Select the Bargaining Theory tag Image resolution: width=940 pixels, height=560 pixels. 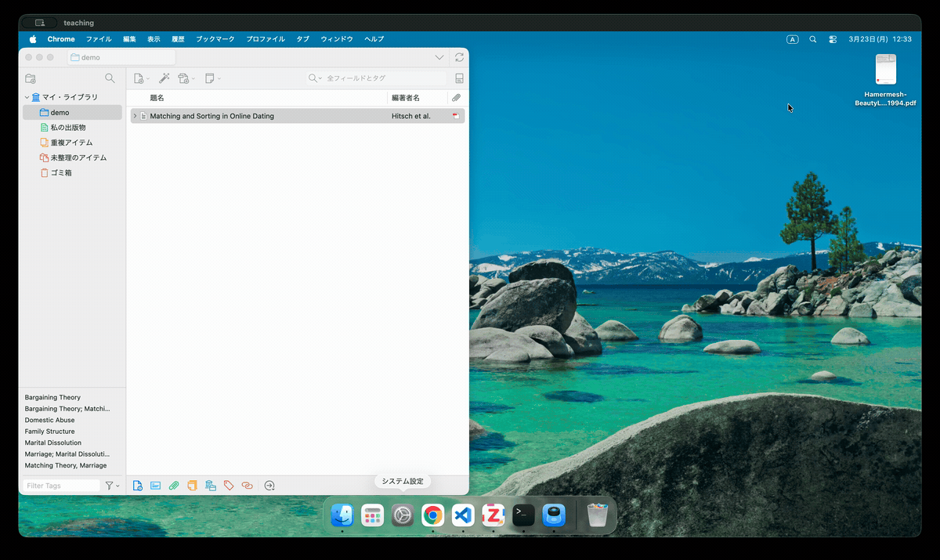(x=52, y=397)
